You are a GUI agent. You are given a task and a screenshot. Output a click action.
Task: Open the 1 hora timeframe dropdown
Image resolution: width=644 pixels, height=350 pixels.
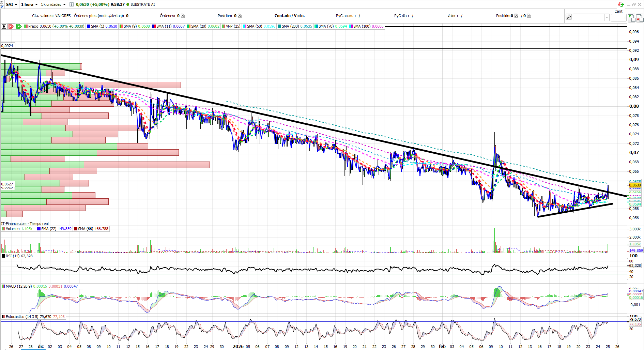(29, 4)
